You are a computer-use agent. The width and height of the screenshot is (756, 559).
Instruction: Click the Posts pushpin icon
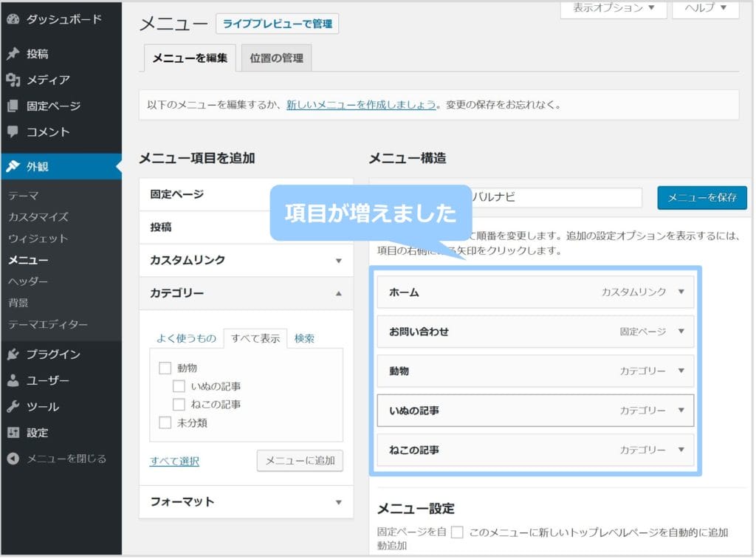pyautogui.click(x=13, y=54)
